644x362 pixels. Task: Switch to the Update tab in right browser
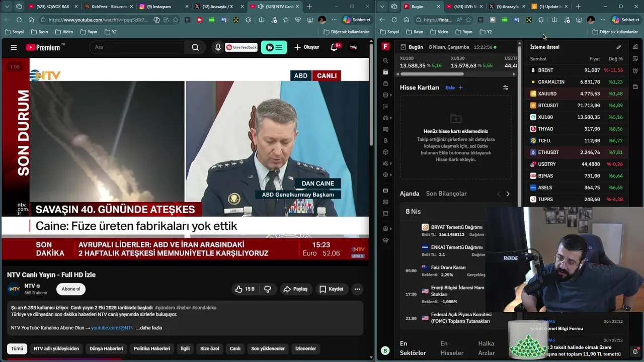click(x=549, y=7)
